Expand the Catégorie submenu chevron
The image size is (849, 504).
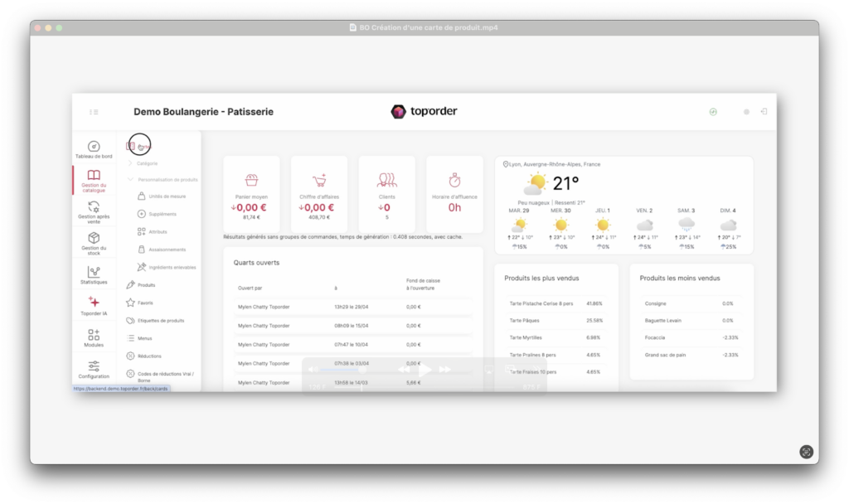coord(130,163)
